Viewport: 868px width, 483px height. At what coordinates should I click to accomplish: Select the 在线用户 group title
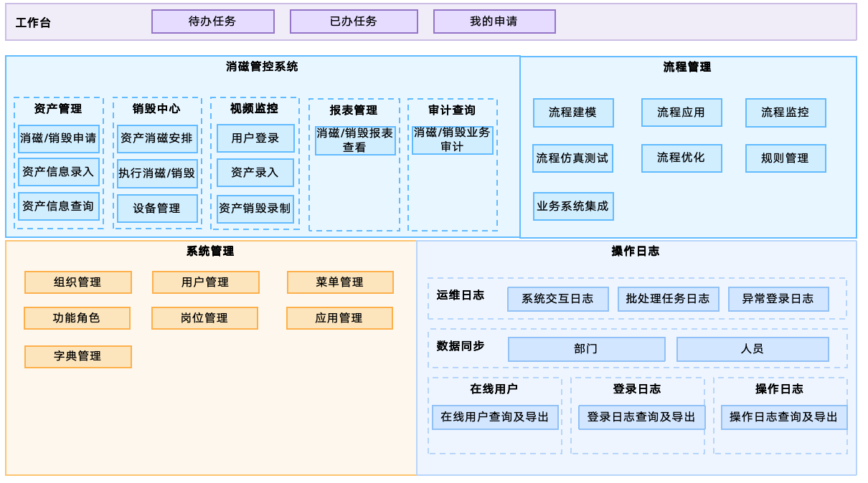[494, 389]
